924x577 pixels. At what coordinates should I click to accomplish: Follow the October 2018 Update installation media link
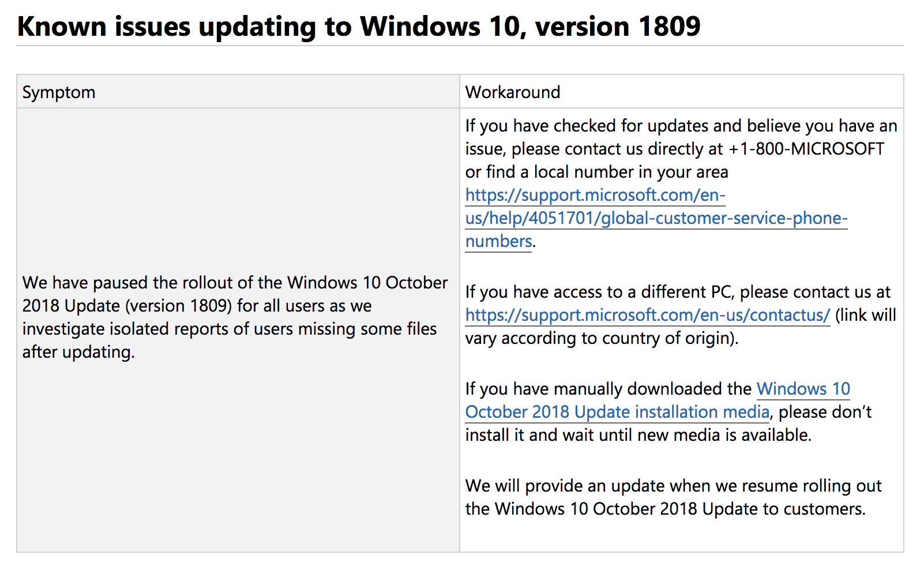tap(658, 400)
